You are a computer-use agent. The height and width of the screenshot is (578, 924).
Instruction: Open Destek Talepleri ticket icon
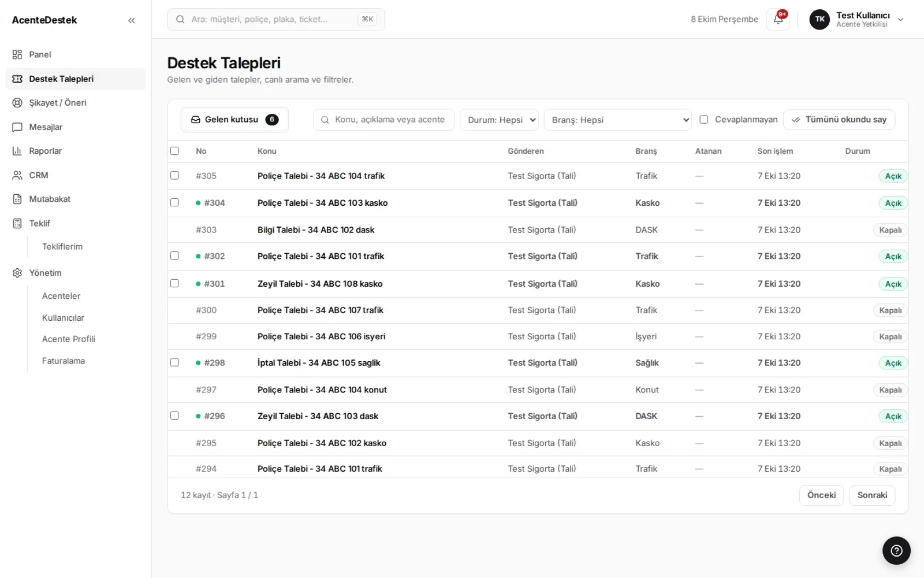click(x=17, y=79)
